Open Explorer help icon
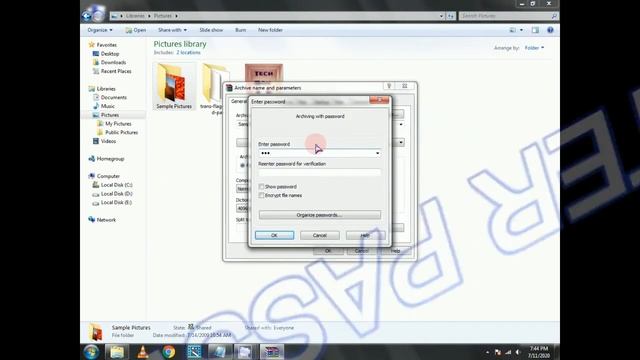 pyautogui.click(x=550, y=30)
